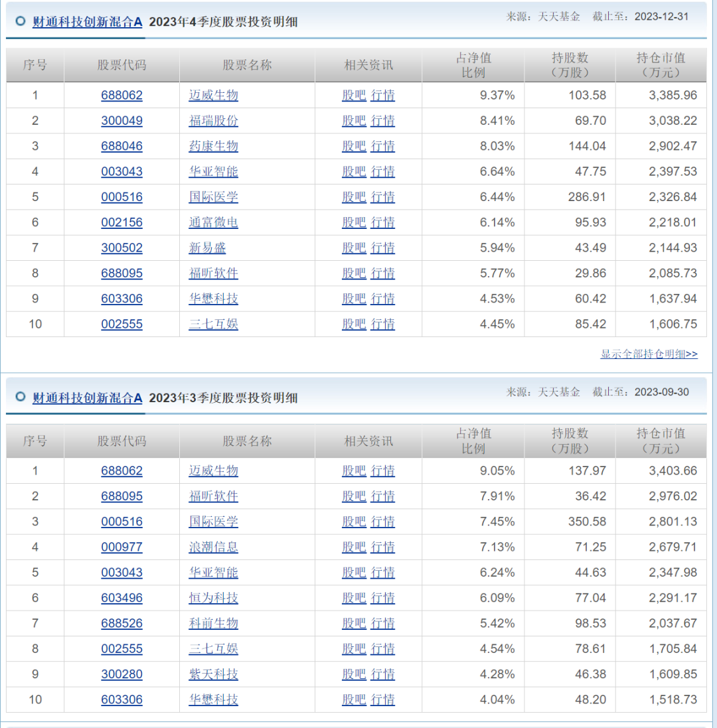Open 迈威生物 stock name in Q4 table
Screen dimensions: 717x728
tap(213, 95)
